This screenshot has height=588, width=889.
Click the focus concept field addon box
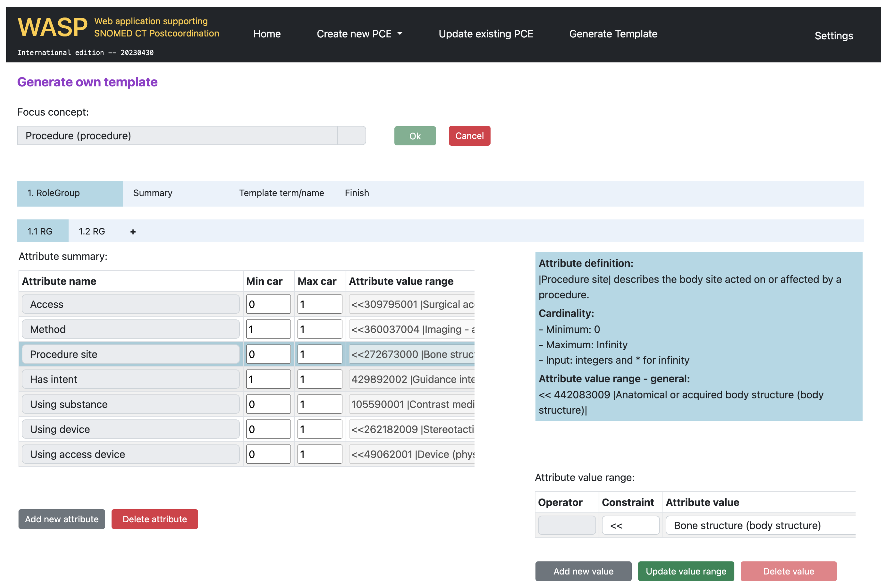351,136
